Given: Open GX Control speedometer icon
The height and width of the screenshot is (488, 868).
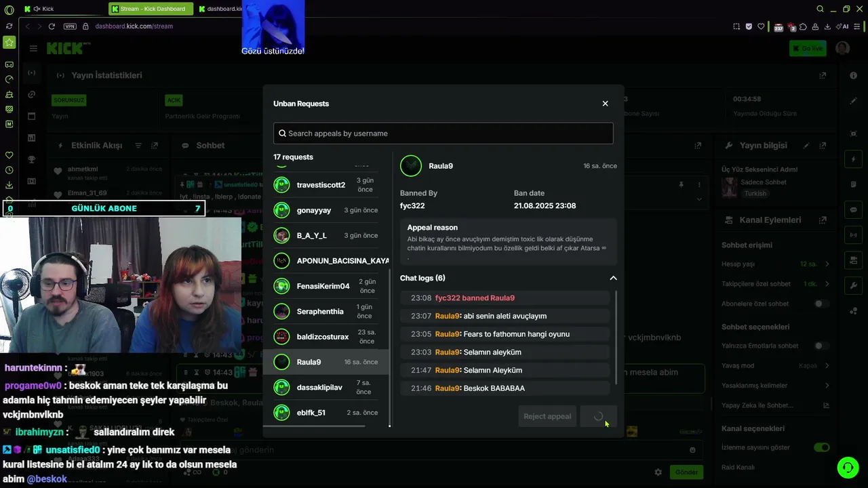Looking at the screenshot, I should [9, 79].
